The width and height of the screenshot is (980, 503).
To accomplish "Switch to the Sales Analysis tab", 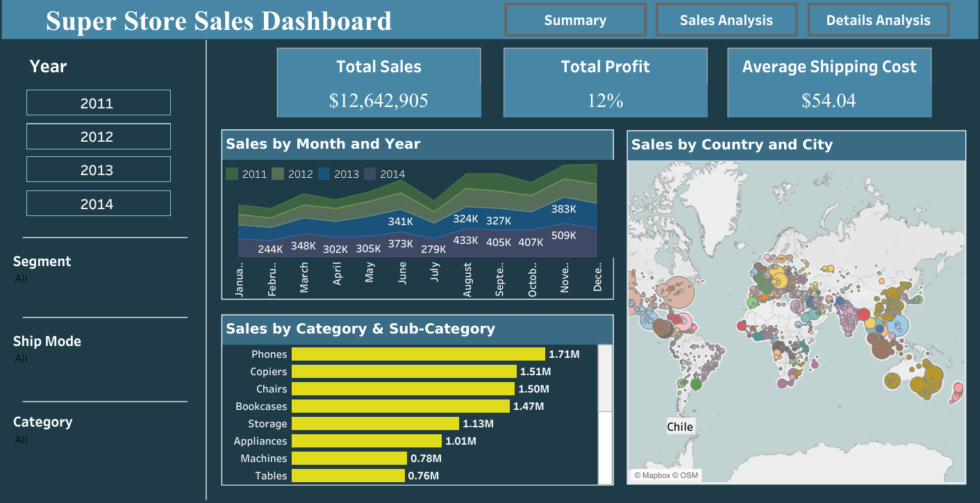I will [726, 20].
